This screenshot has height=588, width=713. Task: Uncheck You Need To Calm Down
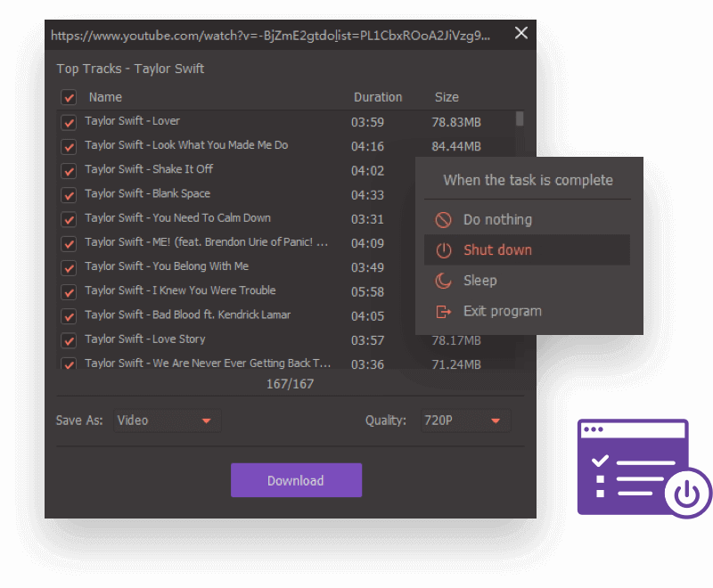click(x=69, y=219)
